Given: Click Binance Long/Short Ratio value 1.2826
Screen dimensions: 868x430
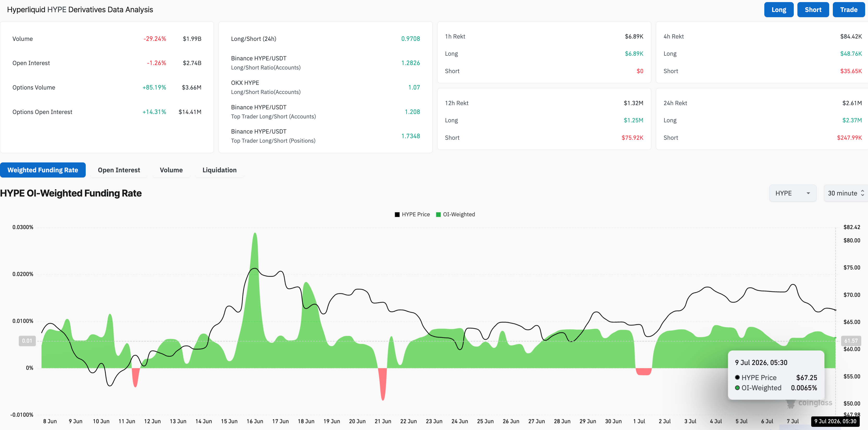Looking at the screenshot, I should tap(410, 63).
